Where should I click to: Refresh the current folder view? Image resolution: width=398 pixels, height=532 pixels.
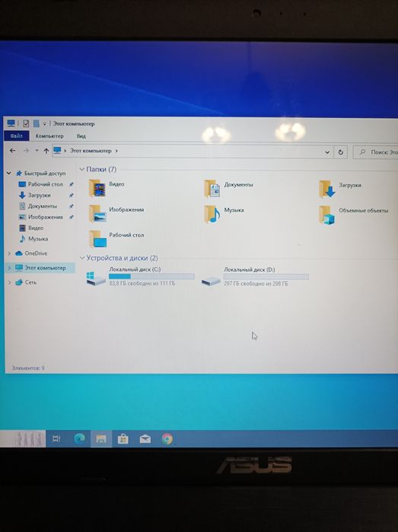(x=340, y=152)
